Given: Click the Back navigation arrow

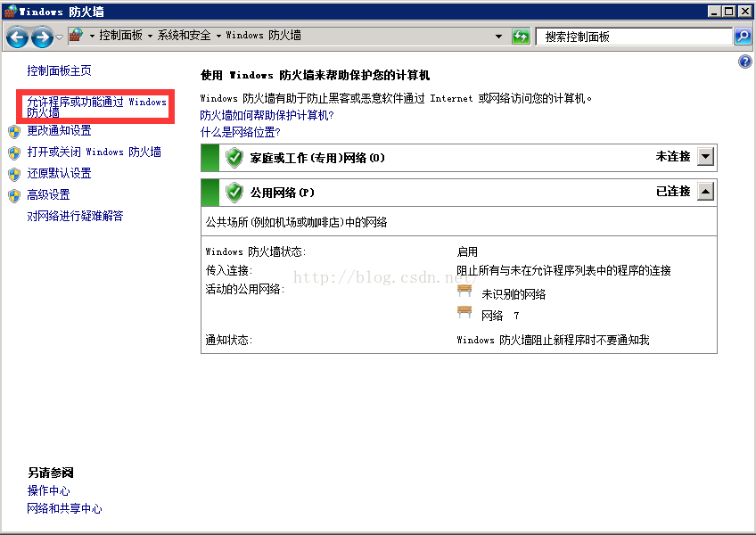Looking at the screenshot, I should point(17,37).
